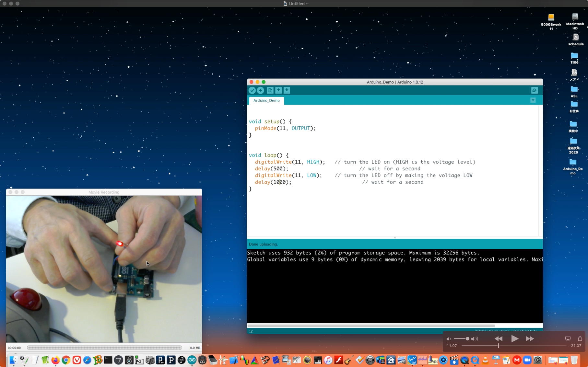Screen dimensions: 588x367
Task: Open the Untitled title dropdown chevron
Action: click(x=307, y=4)
